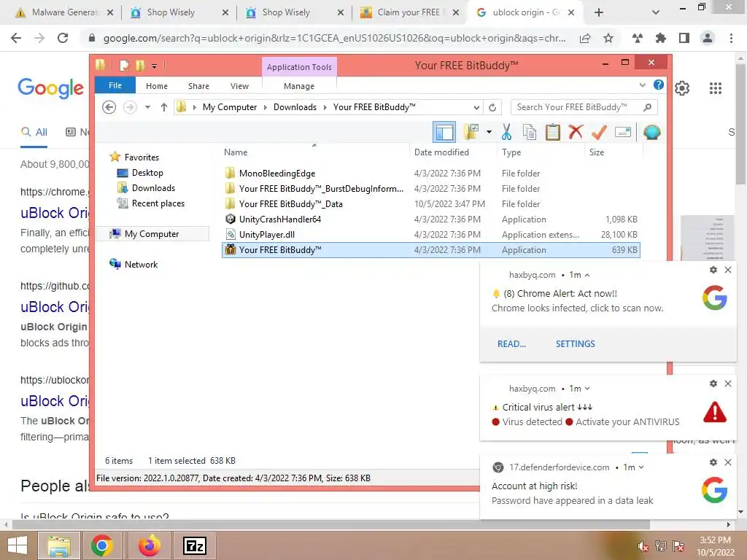Click the Explorer Forward arrow button
This screenshot has height=560, width=747.
point(130,107)
